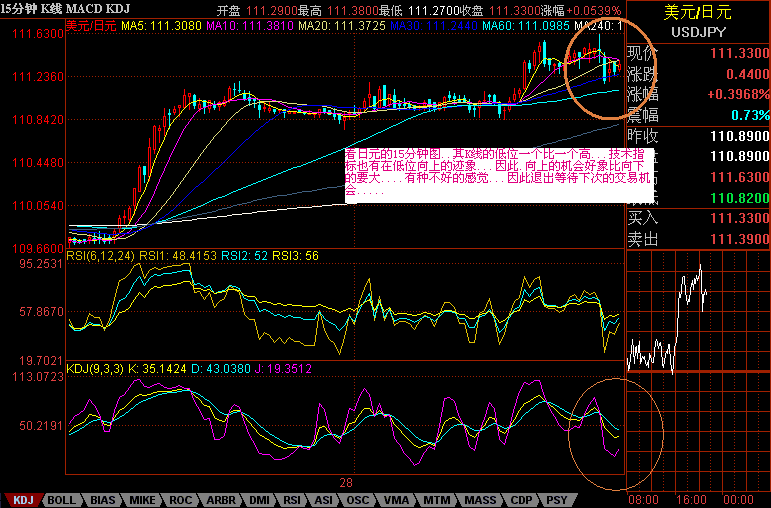
Task: Select the MTM indicator tab
Action: pyautogui.click(x=437, y=500)
